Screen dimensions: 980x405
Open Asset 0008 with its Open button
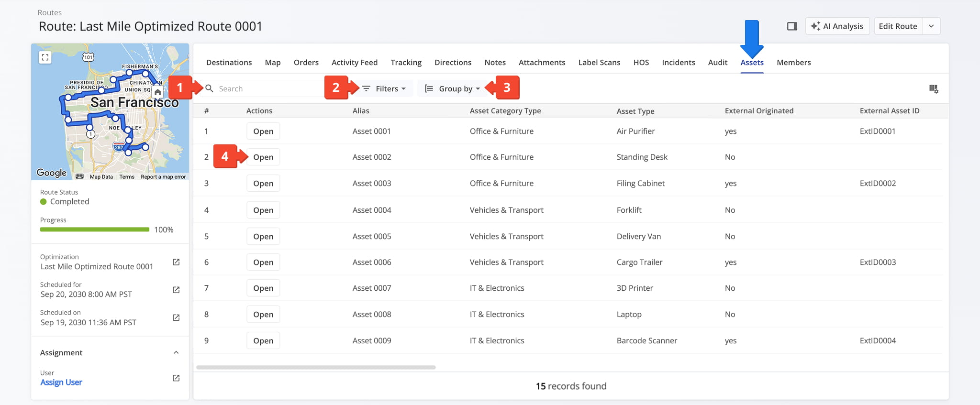[x=263, y=314]
